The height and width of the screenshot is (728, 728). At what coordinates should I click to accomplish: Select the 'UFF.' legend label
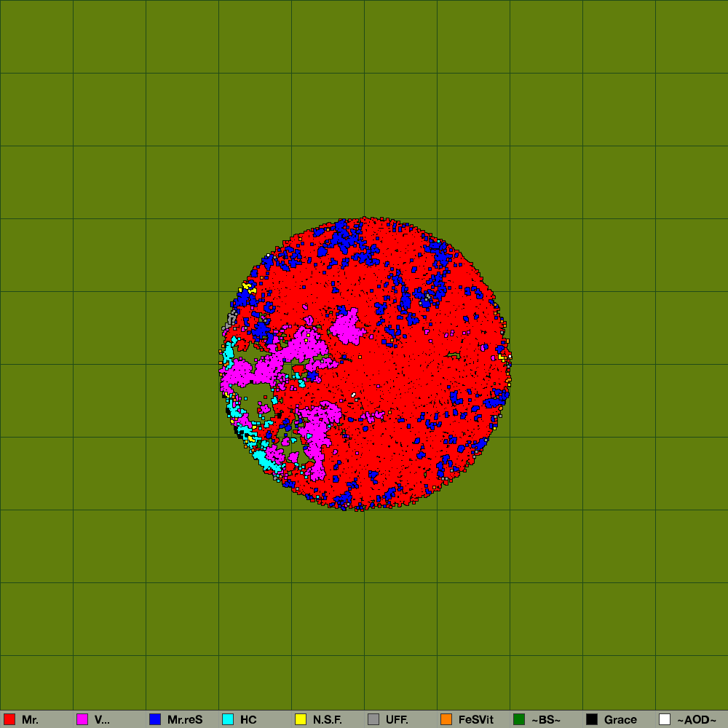click(x=397, y=720)
